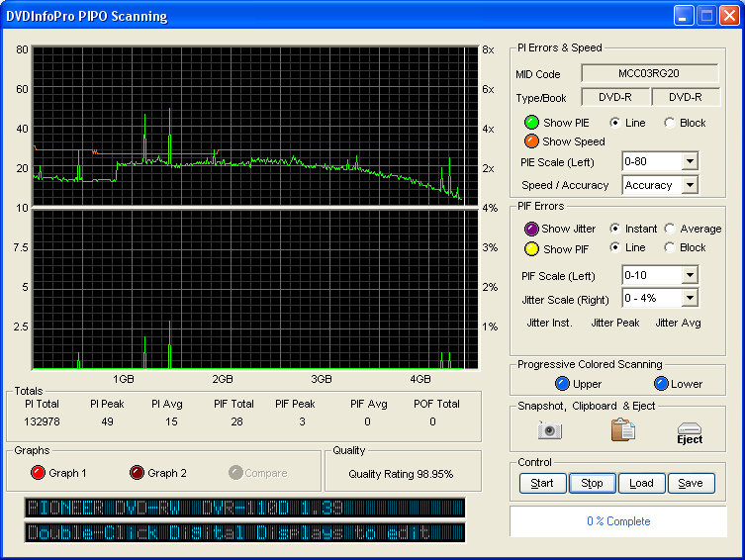Open the PIE Scale dropdown

[x=690, y=161]
